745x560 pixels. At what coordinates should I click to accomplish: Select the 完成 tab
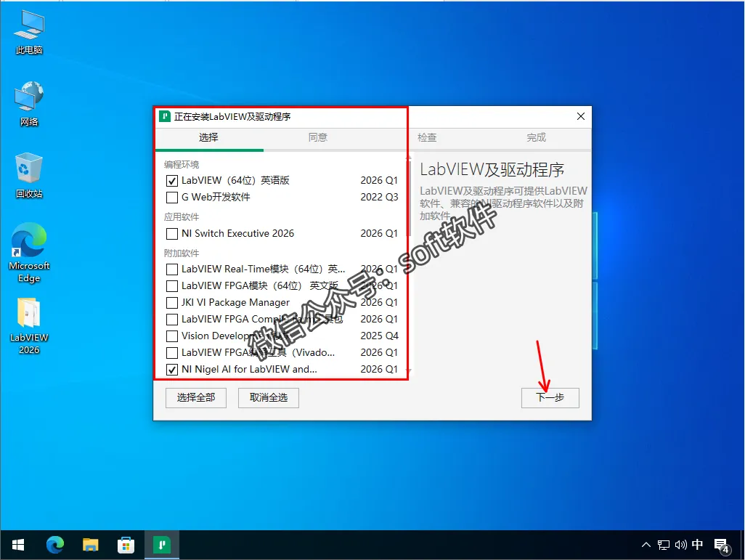coord(537,138)
